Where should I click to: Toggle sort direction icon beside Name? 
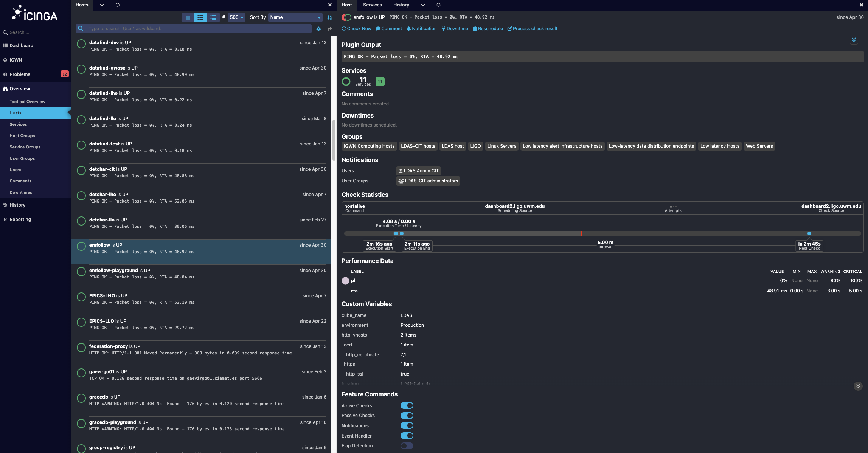point(329,17)
